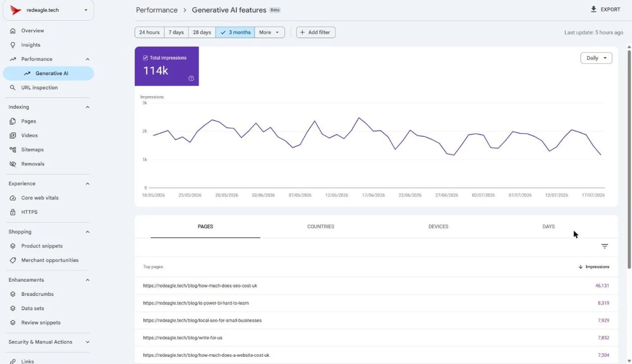The width and height of the screenshot is (632, 364).
Task: Click the Sitemaps tree icon
Action: coord(13,150)
